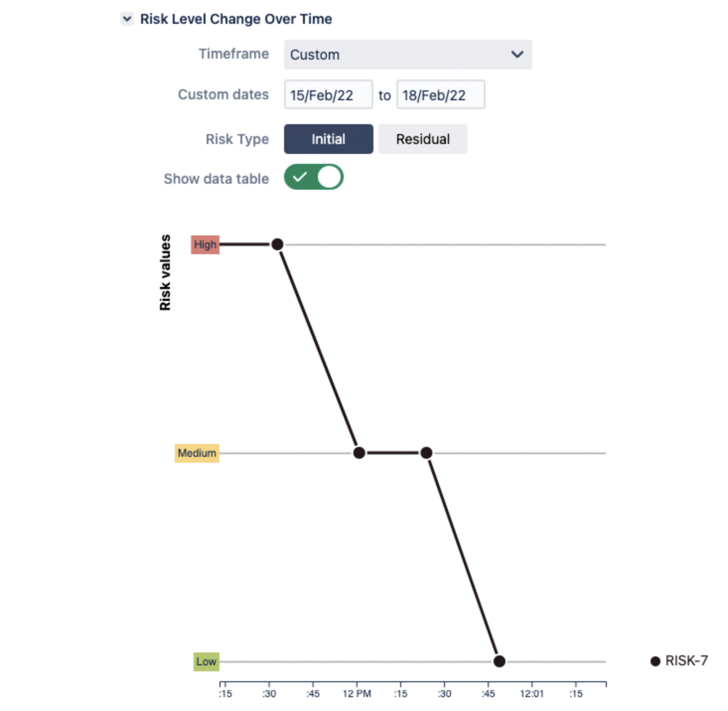728x711 pixels.
Task: Click the data point where risk drops to Medium
Action: 359,452
